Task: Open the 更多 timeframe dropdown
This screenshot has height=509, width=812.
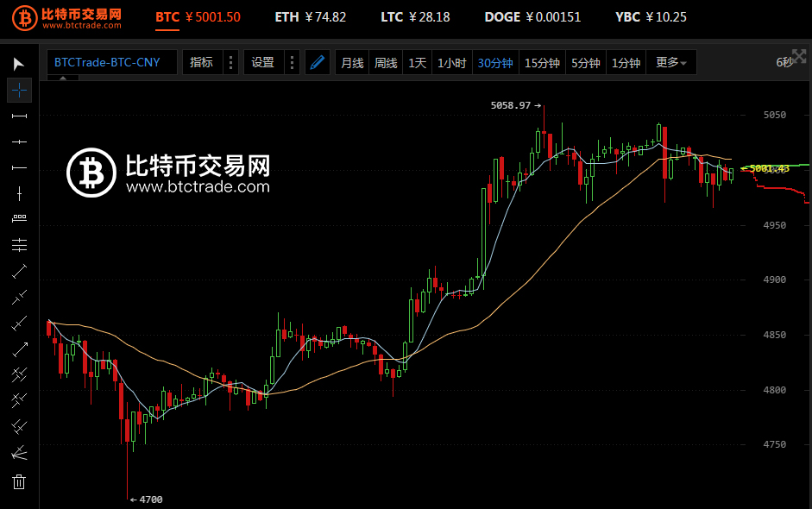Action: [670, 63]
